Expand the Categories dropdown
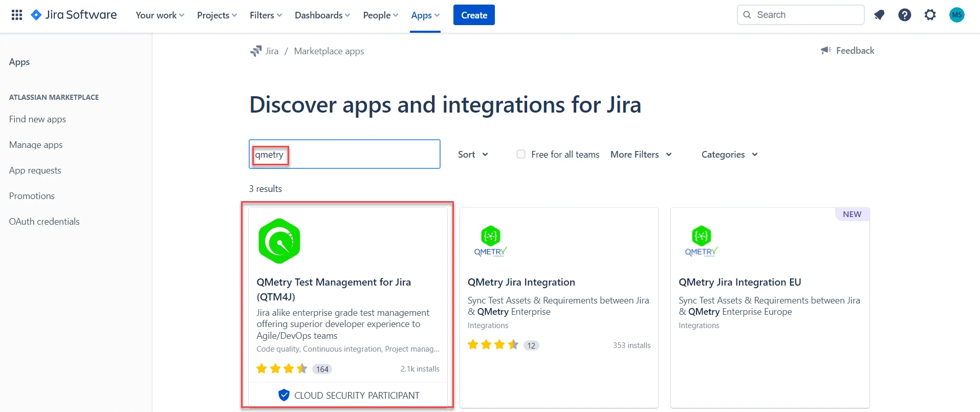Viewport: 980px width, 412px height. pos(729,155)
